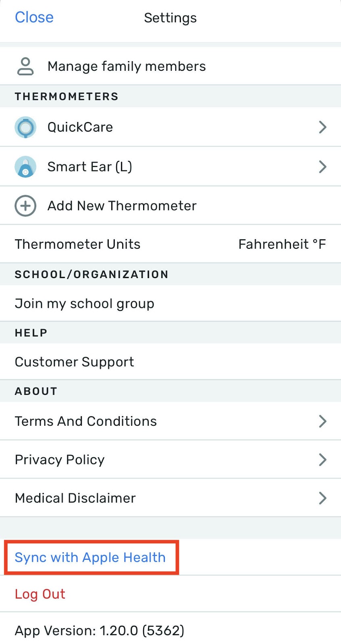Tap the App Version text
Screen dimensions: 341x644
pos(100,630)
